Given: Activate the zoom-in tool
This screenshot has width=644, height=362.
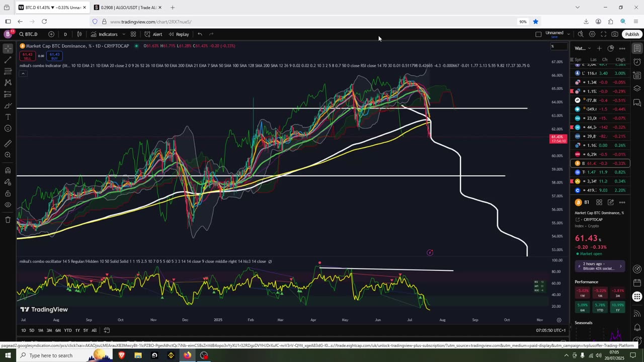Looking at the screenshot, I should pyautogui.click(x=8, y=155).
